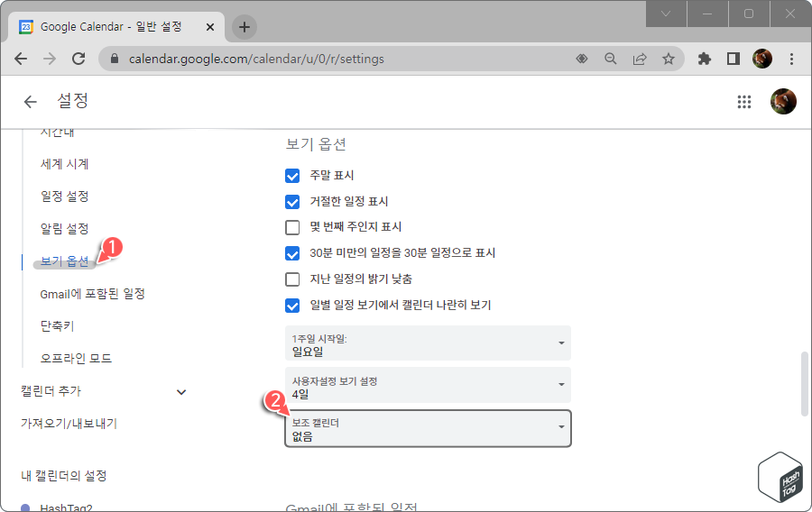The width and height of the screenshot is (812, 512).
Task: Open the 1주일 시작일 dropdown
Action: coord(428,343)
